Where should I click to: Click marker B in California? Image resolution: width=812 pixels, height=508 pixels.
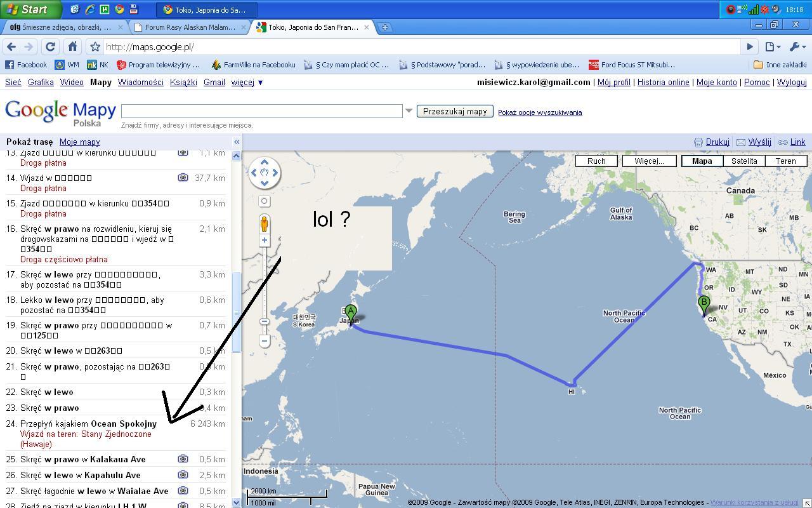pyautogui.click(x=704, y=304)
